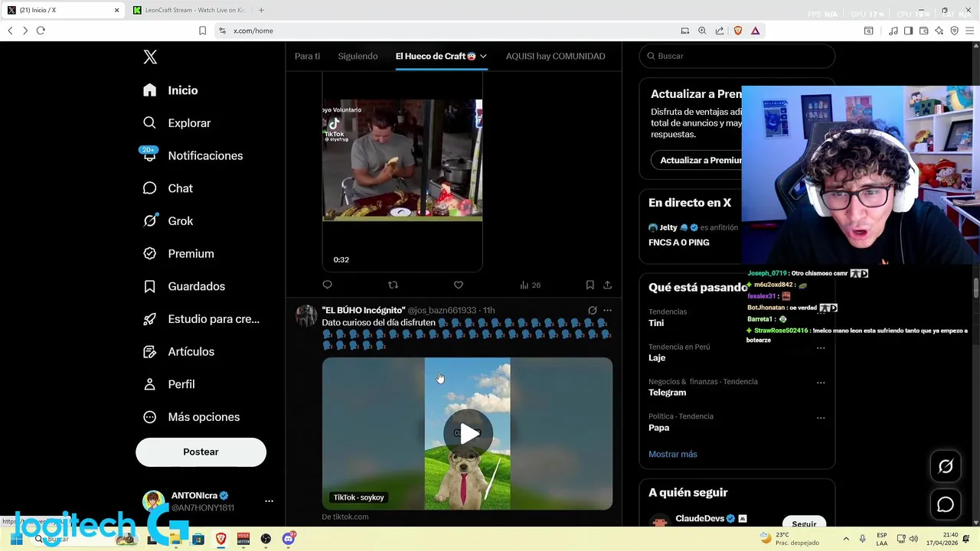Open floating Grok button at bottom right
Viewport: 980px width, 551px height.
[x=946, y=466]
